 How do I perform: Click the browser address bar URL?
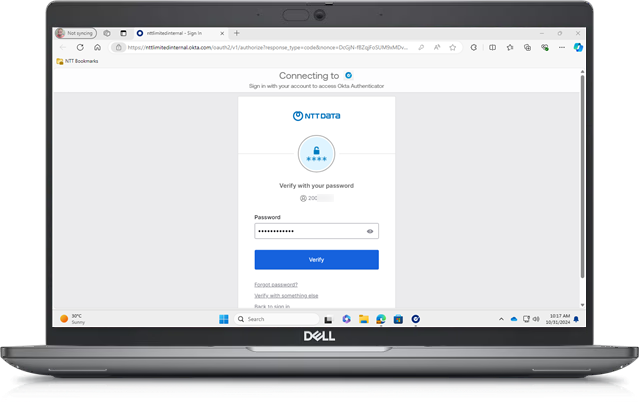coord(270,47)
